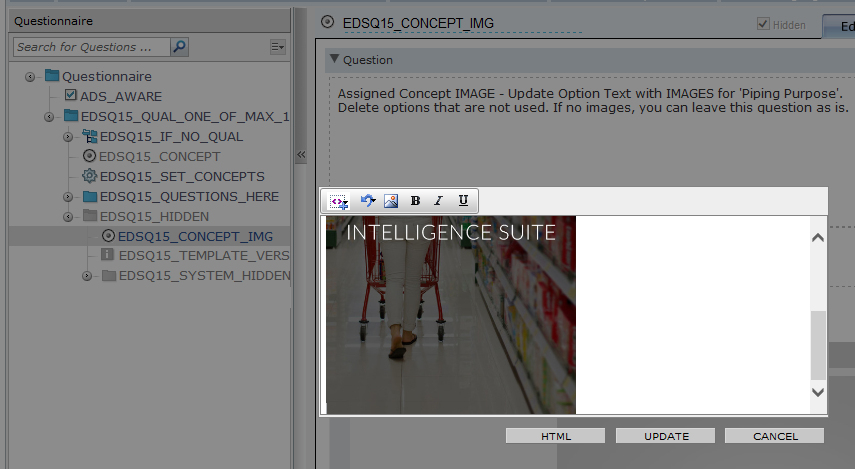Screen dimensions: 855x469
Task: Click the Intelligence Suite image in editor
Action: point(451,315)
